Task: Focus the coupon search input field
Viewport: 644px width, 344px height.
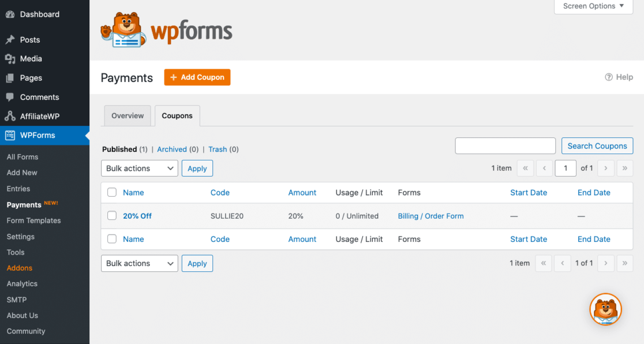Action: point(505,146)
